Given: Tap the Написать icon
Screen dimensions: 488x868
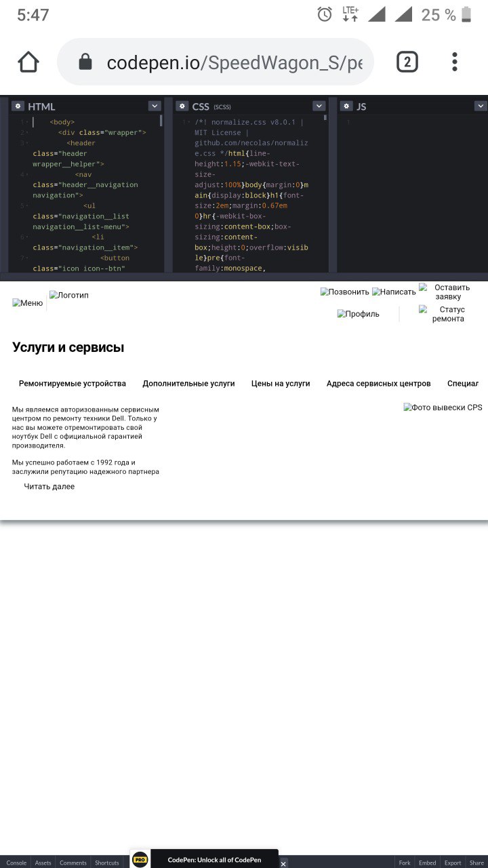Looking at the screenshot, I should 394,292.
